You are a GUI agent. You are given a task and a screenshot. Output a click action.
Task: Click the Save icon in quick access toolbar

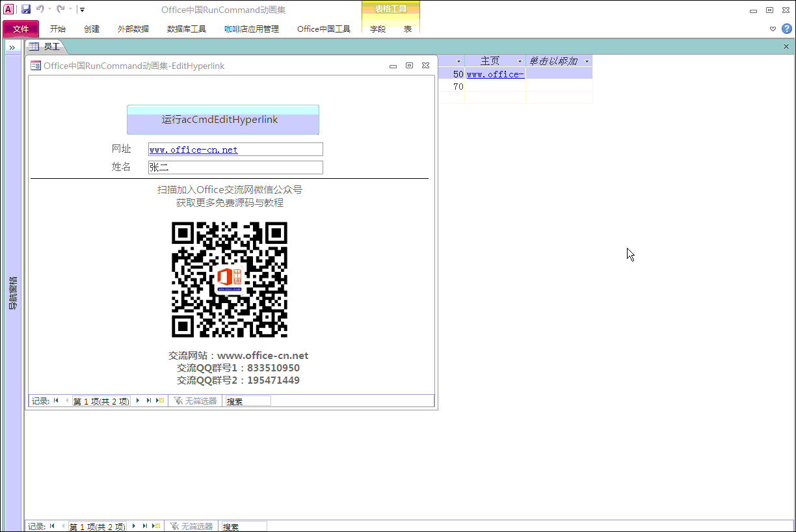pyautogui.click(x=26, y=9)
